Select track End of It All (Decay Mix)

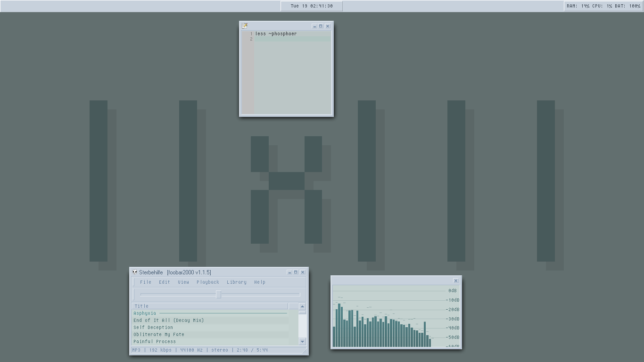pos(210,320)
